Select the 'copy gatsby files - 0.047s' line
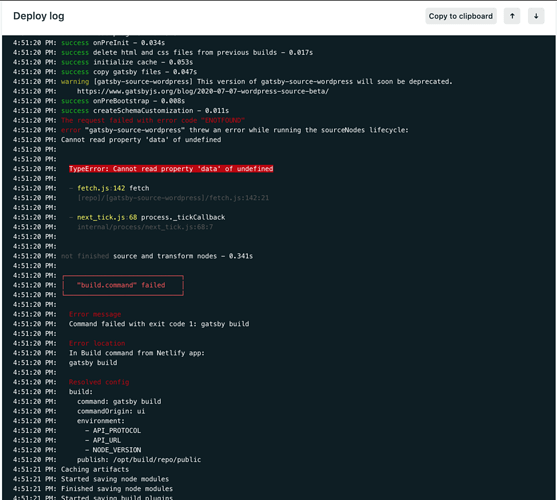Viewport: 557px width, 500px height. coord(105,72)
